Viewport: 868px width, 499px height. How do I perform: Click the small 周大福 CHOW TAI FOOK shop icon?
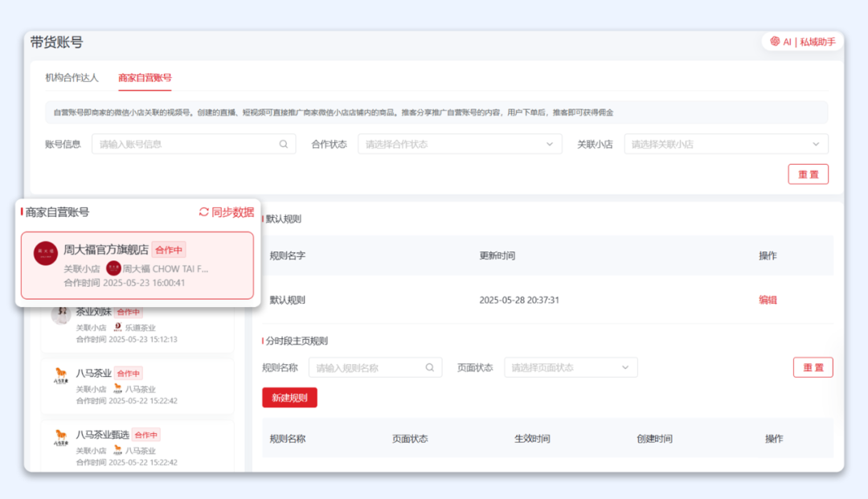tap(113, 268)
